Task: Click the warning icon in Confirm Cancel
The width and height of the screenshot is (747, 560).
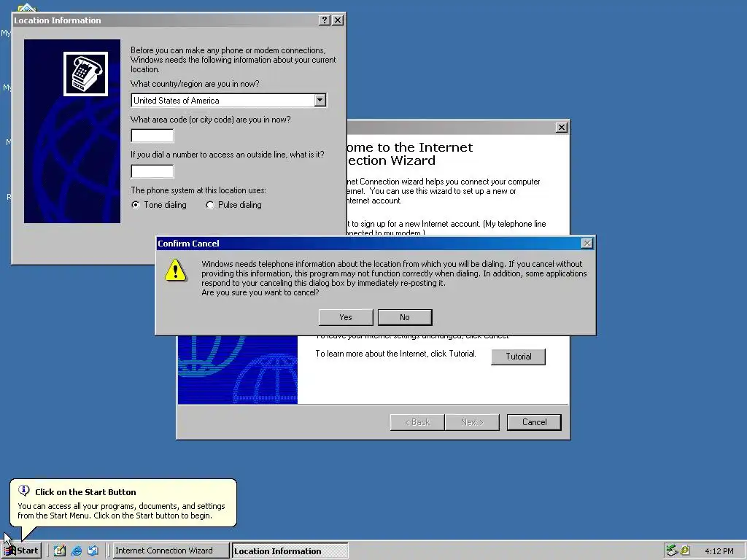Action: (x=175, y=271)
